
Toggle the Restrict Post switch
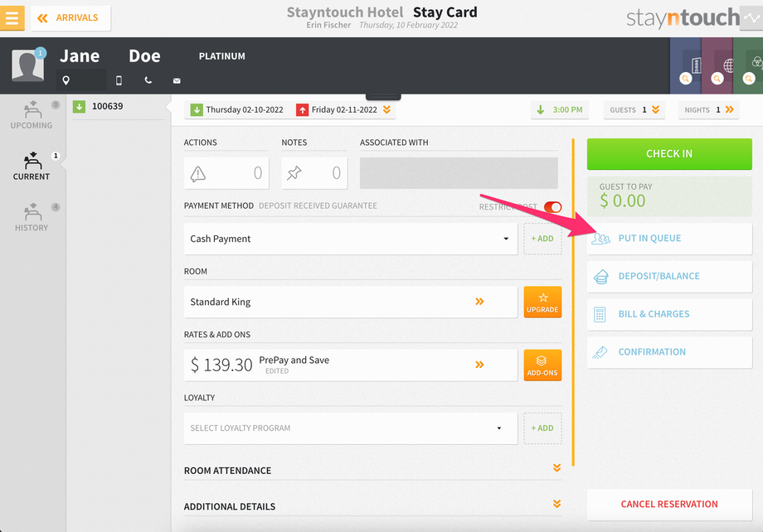pyautogui.click(x=553, y=207)
